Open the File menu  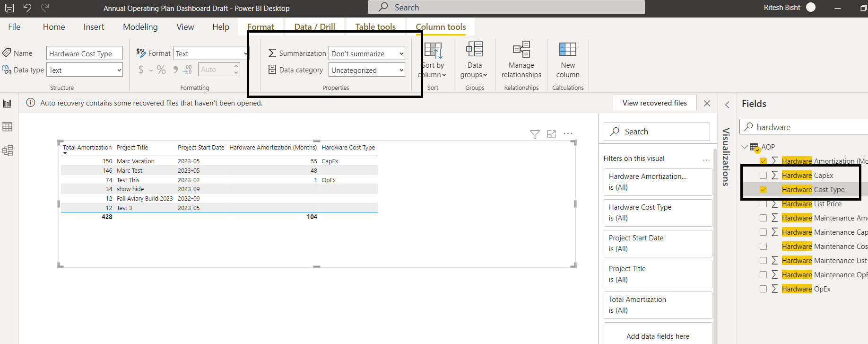click(14, 27)
